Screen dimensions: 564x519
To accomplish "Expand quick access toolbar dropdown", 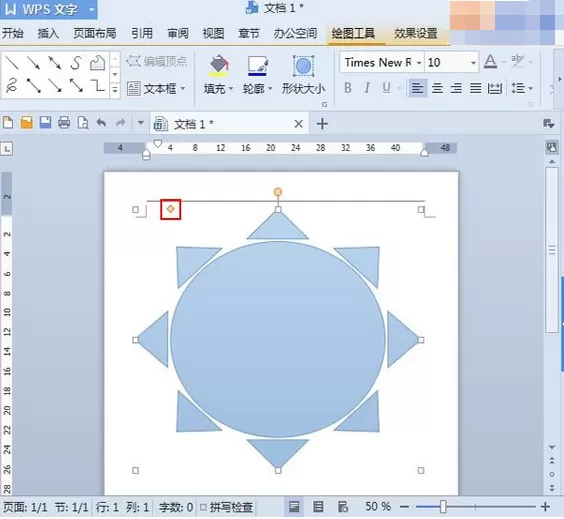I will (x=141, y=123).
